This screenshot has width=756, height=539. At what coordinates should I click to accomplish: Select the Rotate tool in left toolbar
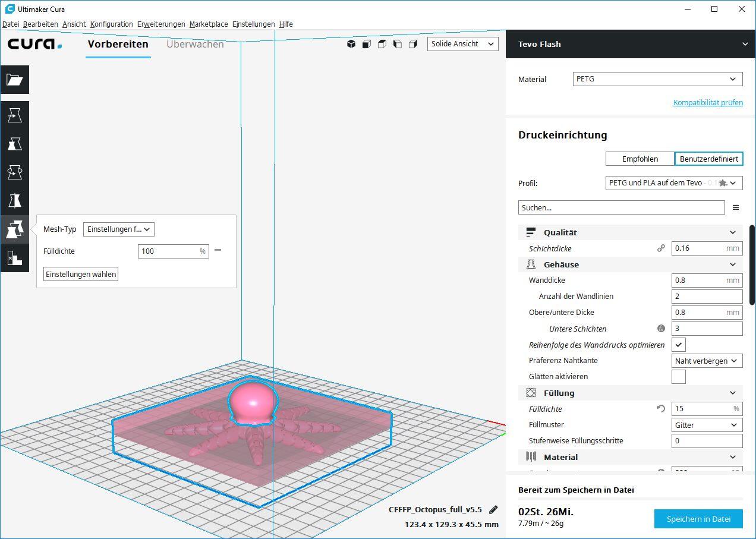(14, 172)
